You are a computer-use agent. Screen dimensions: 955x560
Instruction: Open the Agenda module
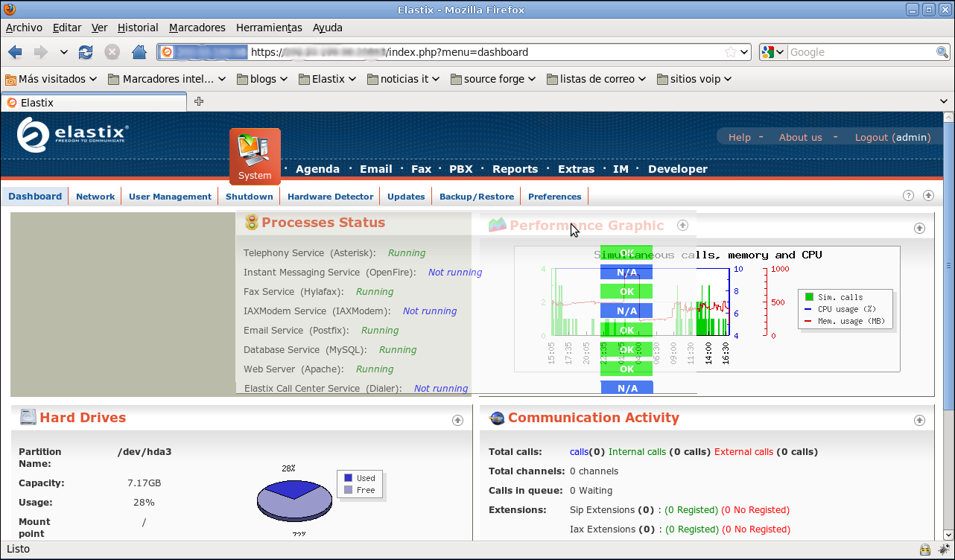[317, 169]
